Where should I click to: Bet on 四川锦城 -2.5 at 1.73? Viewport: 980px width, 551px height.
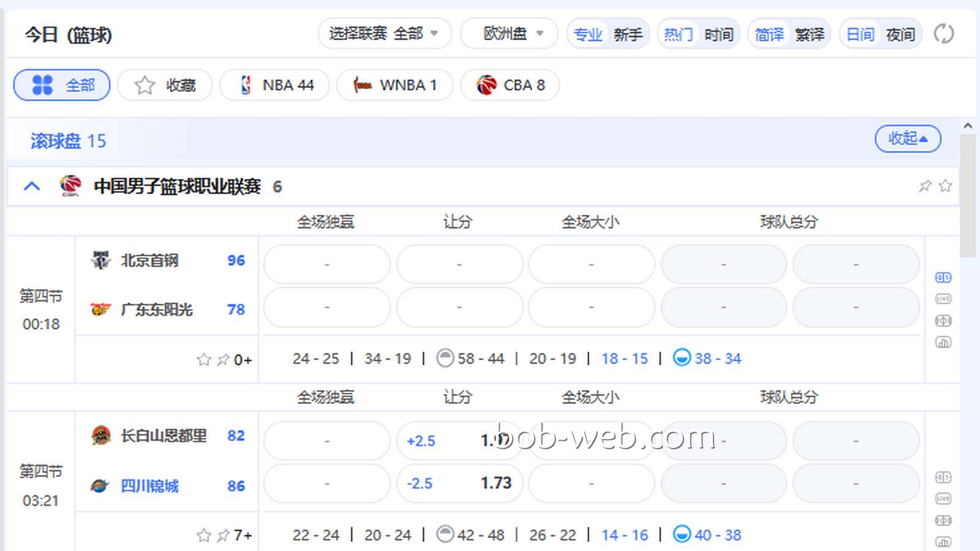(459, 483)
